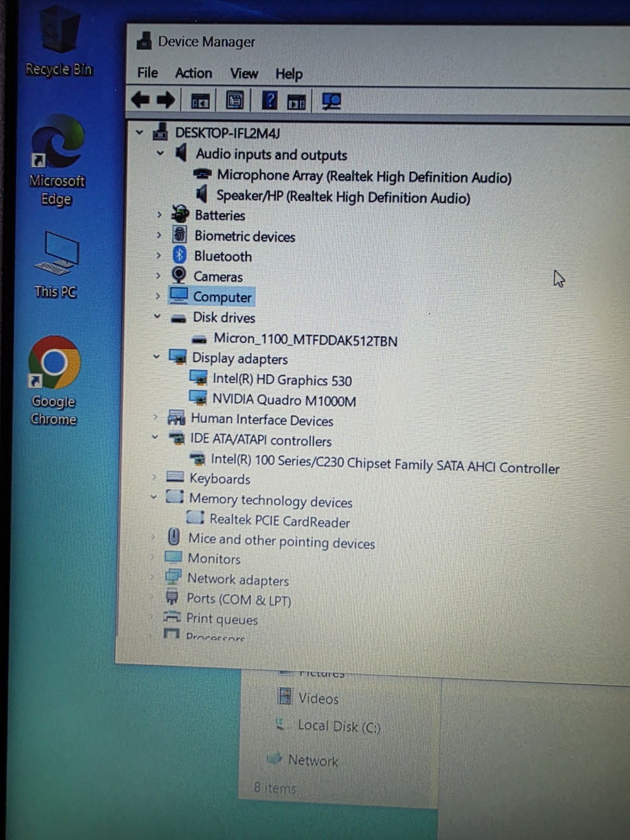Click the Mice and other pointing devices icon

click(174, 537)
